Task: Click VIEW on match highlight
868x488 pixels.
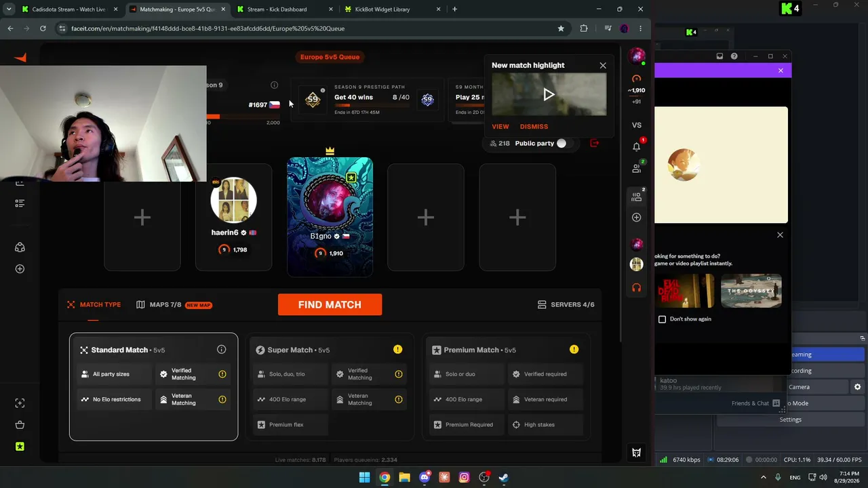Action: tap(500, 127)
